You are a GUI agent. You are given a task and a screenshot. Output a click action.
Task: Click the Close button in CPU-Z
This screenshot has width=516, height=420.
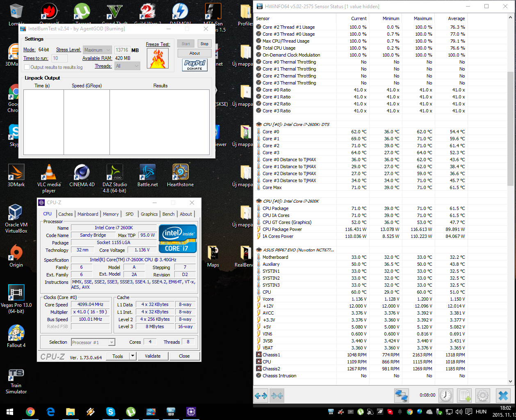(x=184, y=356)
